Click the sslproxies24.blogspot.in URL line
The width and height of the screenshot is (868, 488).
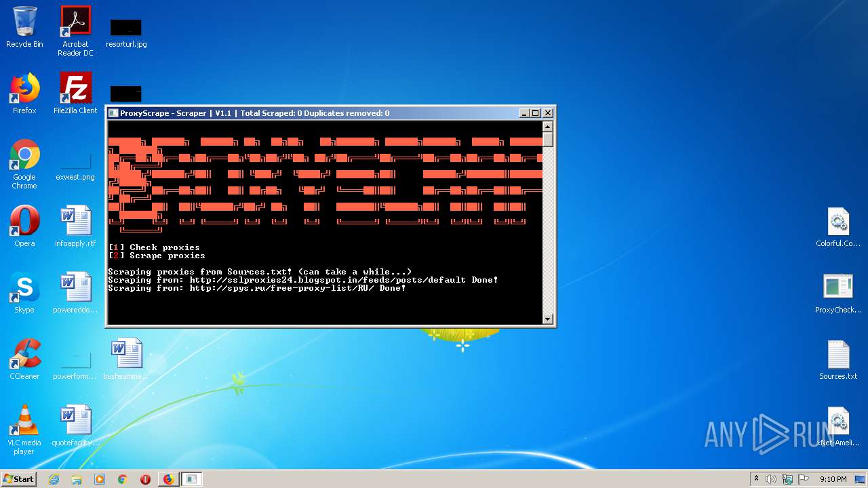coord(303,280)
